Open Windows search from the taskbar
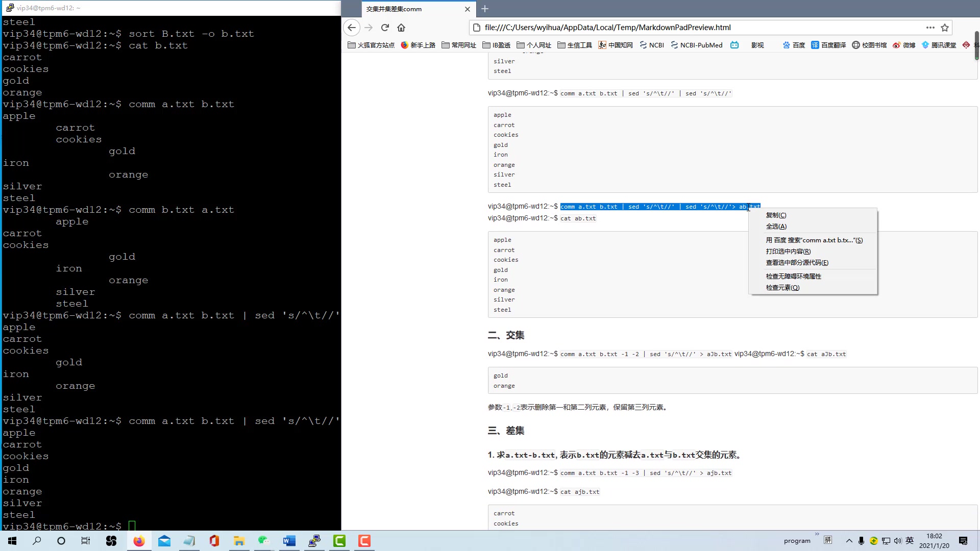The height and width of the screenshot is (551, 980). (x=37, y=541)
